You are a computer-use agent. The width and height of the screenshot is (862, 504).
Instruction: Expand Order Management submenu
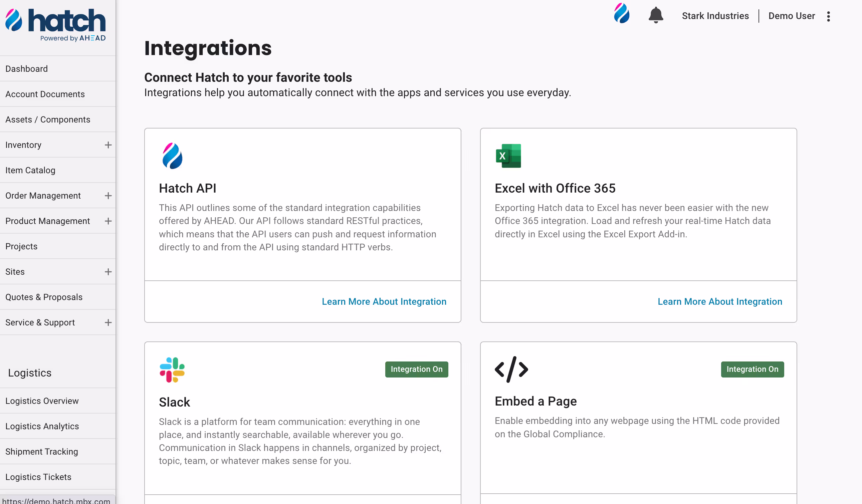[108, 196]
